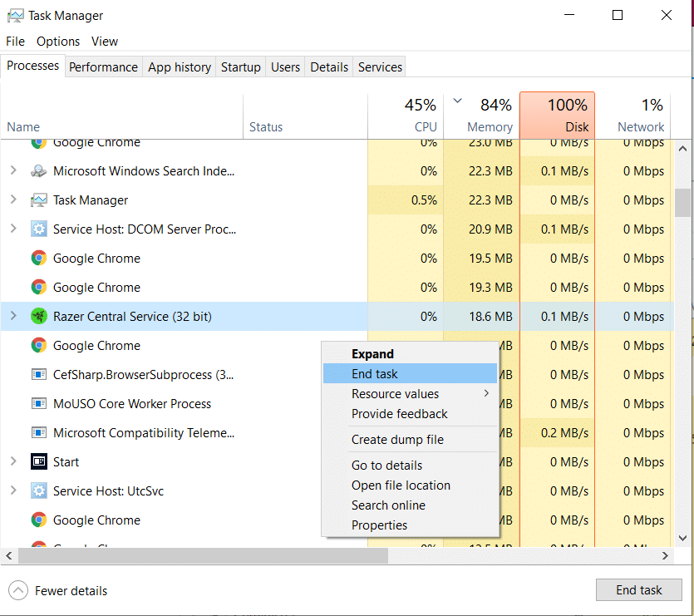
Task: Click the MoUSO Core Worker Process icon
Action: pyautogui.click(x=39, y=403)
